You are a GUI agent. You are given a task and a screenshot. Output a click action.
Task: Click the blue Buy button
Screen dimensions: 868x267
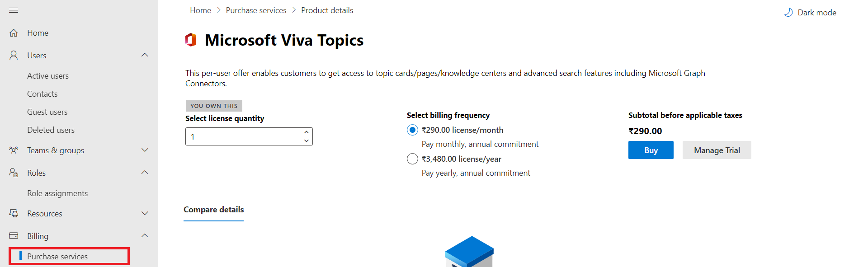pyautogui.click(x=651, y=150)
